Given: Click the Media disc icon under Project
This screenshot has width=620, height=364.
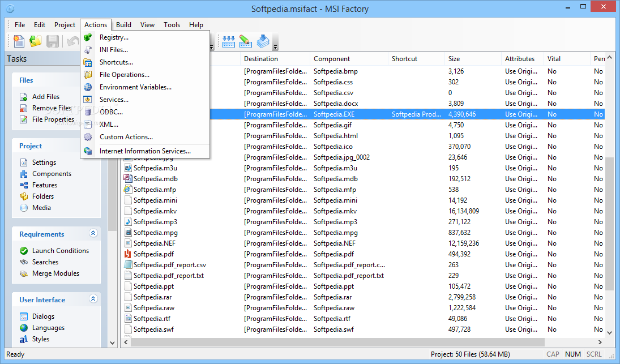Looking at the screenshot, I should tap(24, 208).
